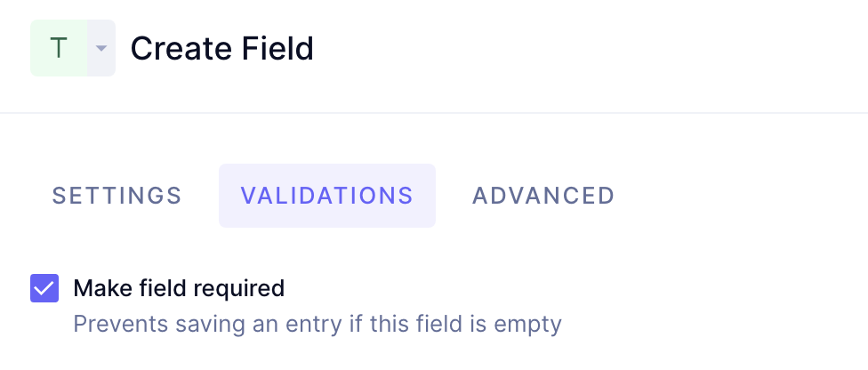This screenshot has width=868, height=370.
Task: Switch to the Settings tab
Action: coord(117,196)
